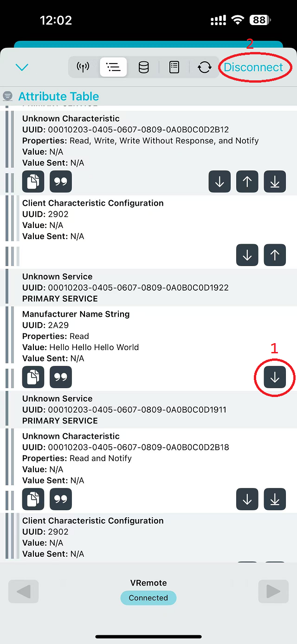Go to the next device with right arrow
This screenshot has width=297, height=644.
pos(273,592)
